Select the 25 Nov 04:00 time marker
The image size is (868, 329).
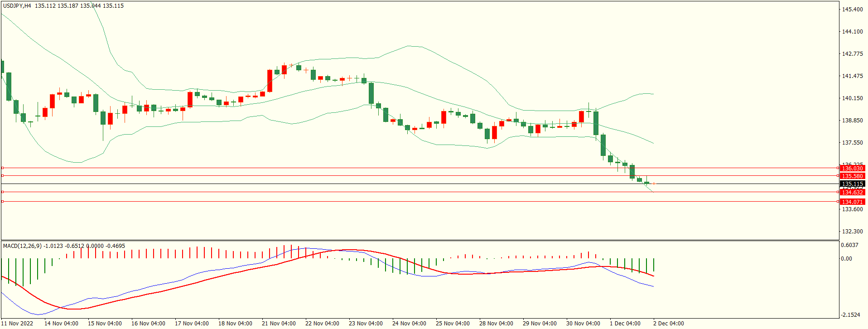coord(453,324)
